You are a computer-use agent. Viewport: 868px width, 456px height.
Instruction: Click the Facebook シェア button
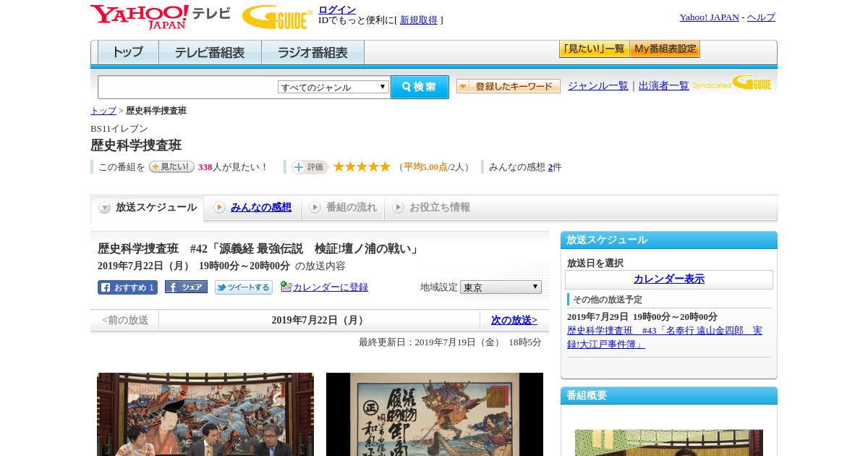(186, 287)
